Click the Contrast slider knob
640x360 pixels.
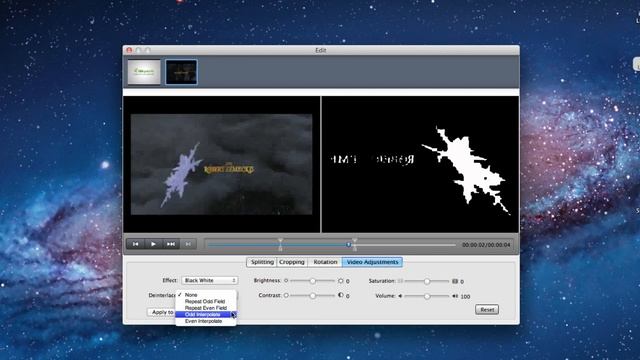click(313, 296)
